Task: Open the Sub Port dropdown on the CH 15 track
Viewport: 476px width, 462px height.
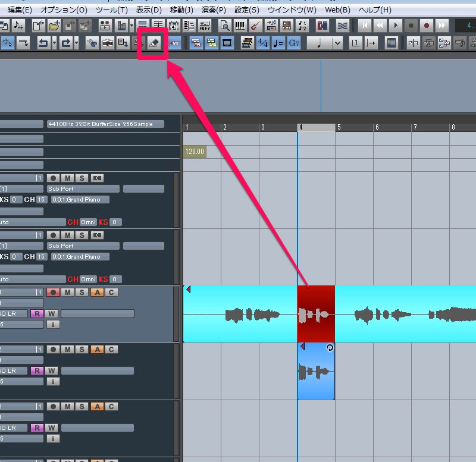Action: (83, 188)
